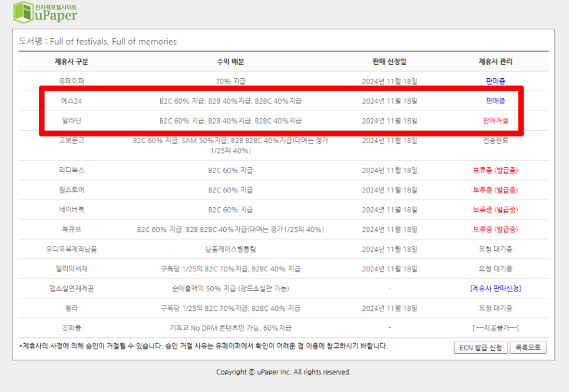569x392 pixels.
Task: Select partner name 네이버북
Action: tap(71, 210)
